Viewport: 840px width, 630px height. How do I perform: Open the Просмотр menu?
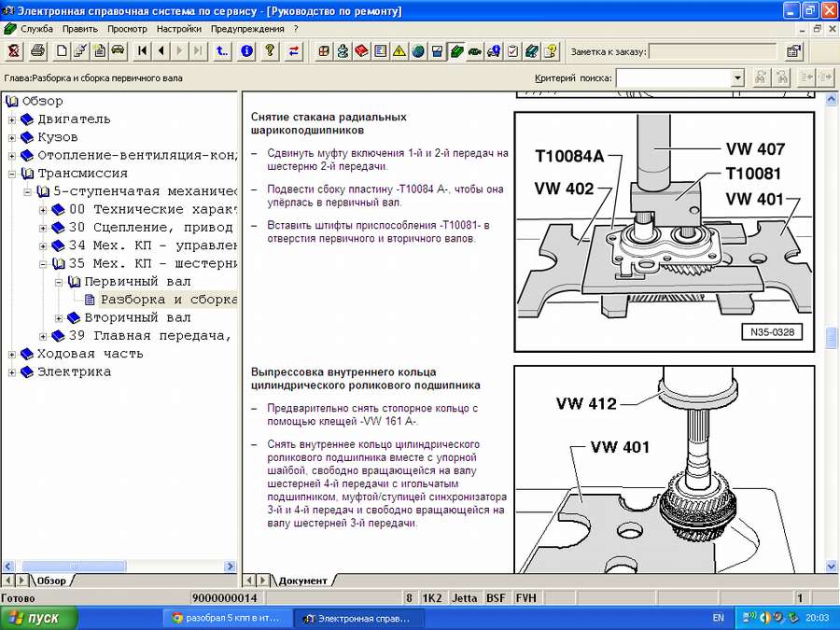127,29
